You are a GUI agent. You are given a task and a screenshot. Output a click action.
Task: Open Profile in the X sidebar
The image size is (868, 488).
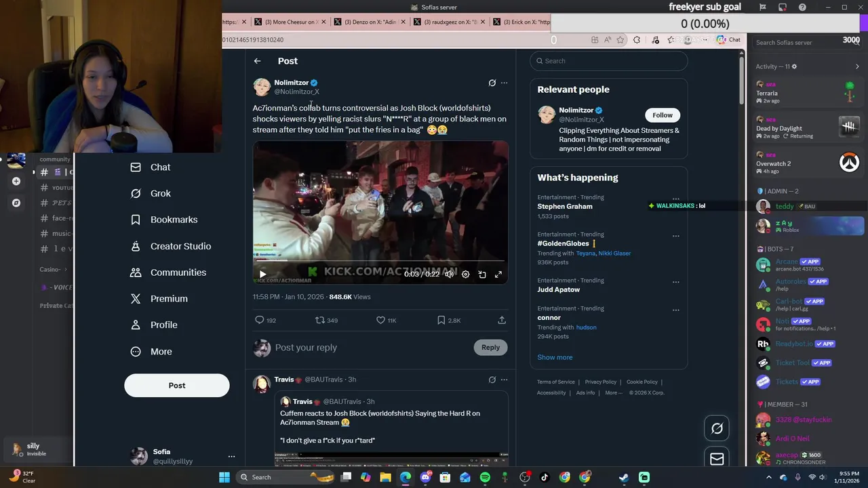tap(154, 325)
